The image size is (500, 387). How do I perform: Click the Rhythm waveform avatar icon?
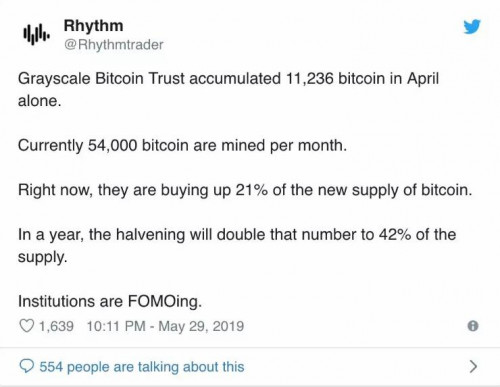(x=36, y=34)
